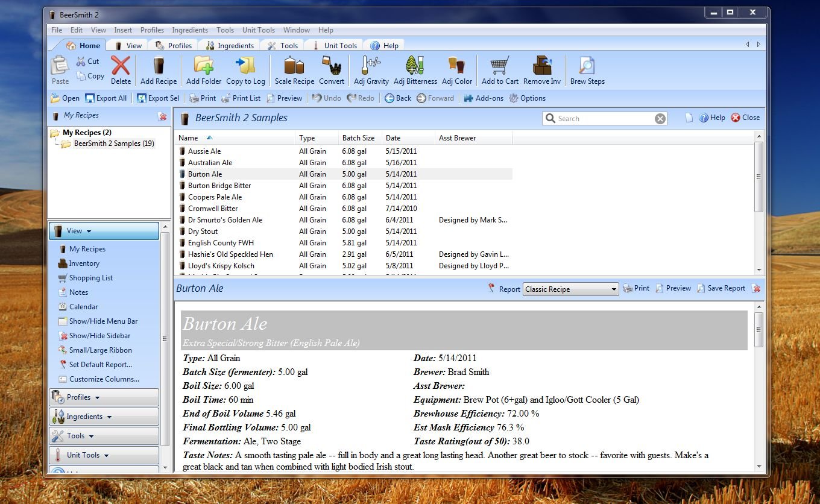The width and height of the screenshot is (820, 504).
Task: Open the Scale Recipe tool
Action: click(294, 66)
